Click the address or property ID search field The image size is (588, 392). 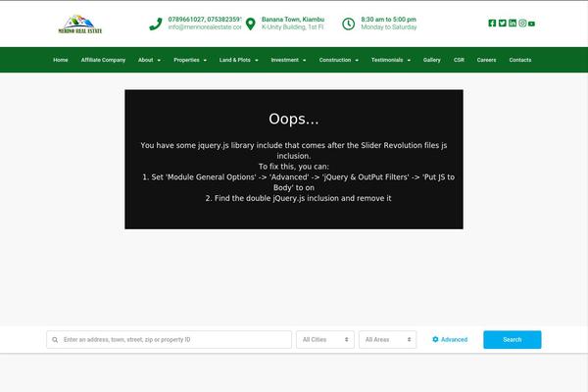coord(170,339)
